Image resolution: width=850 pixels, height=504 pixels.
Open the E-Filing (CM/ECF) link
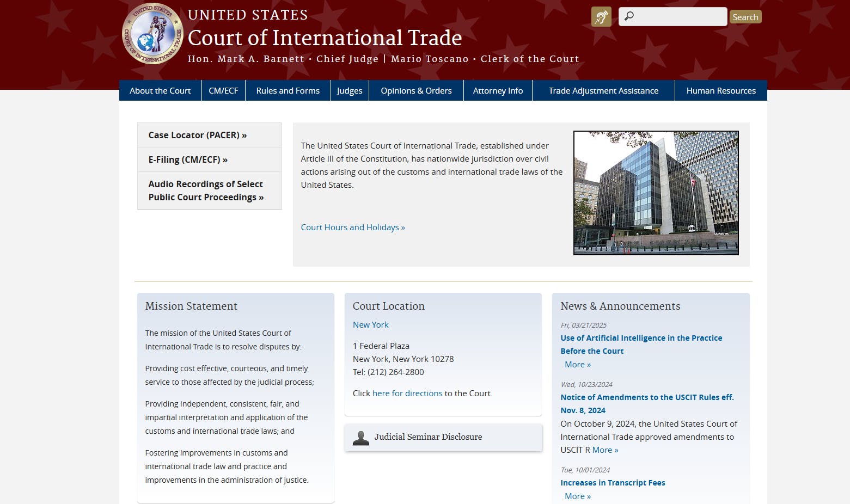click(x=188, y=159)
